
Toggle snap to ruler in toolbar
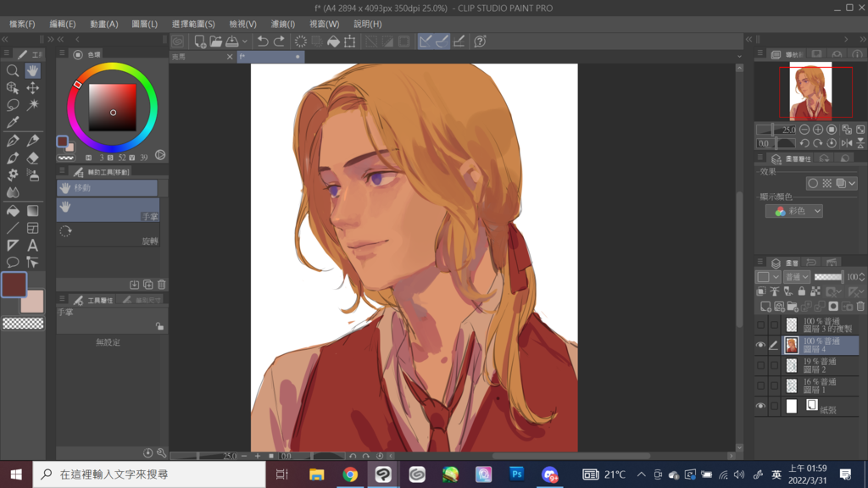tap(426, 42)
